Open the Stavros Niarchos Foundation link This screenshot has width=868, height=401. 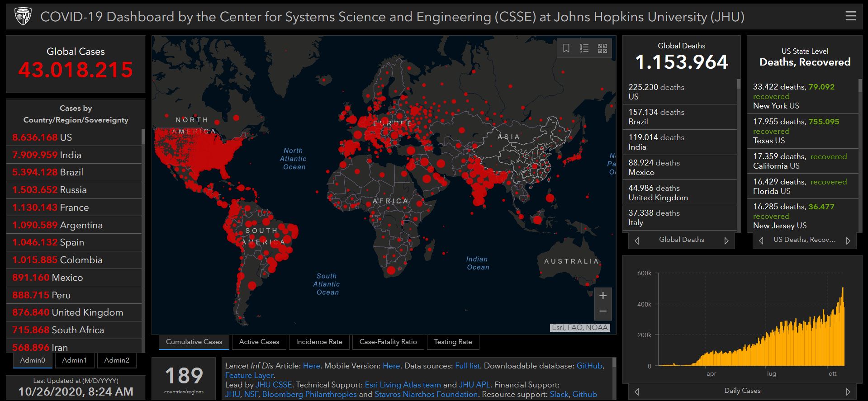pyautogui.click(x=426, y=394)
